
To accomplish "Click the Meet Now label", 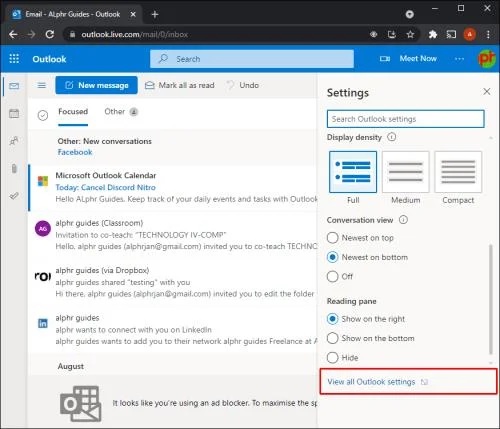I will tap(418, 59).
